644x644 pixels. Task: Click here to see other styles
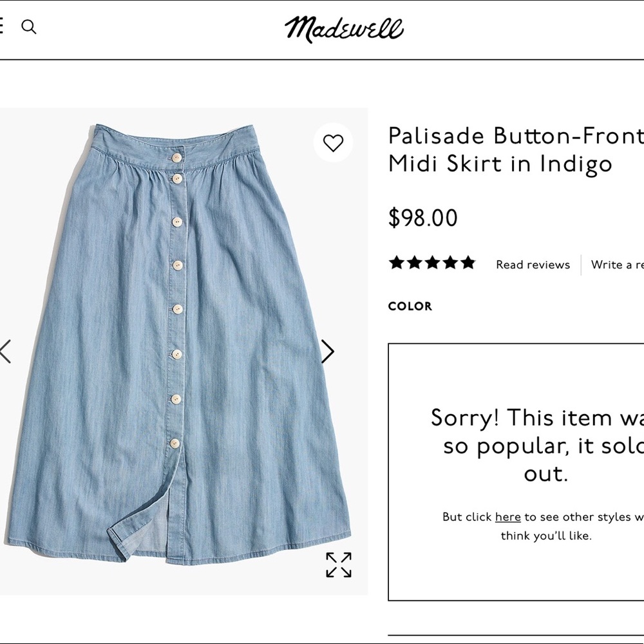coord(508,516)
